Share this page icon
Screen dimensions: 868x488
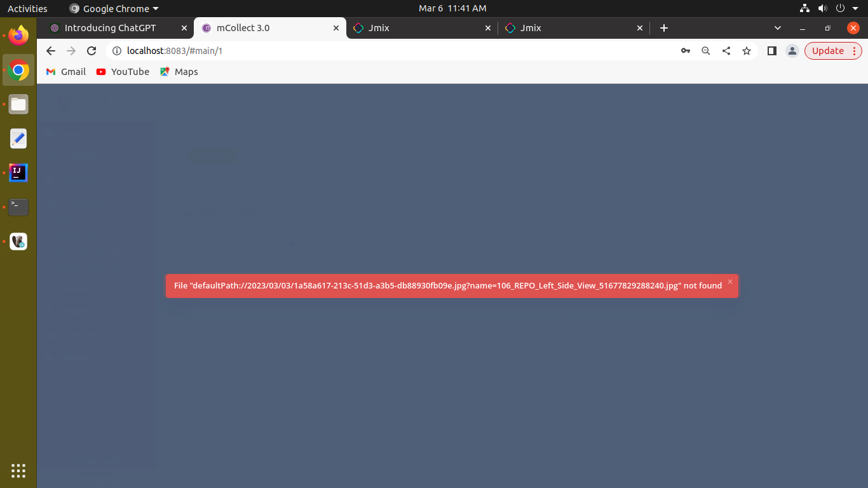[x=726, y=51]
